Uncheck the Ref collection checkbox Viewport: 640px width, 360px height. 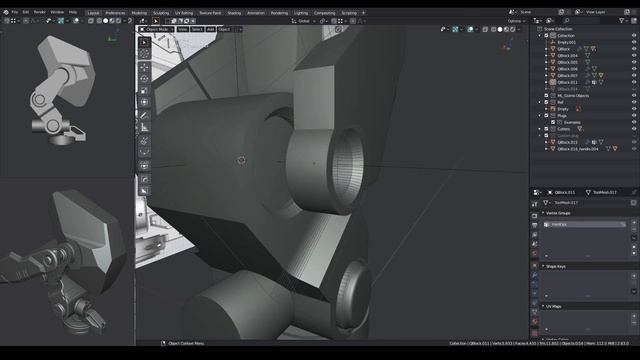coord(546,102)
